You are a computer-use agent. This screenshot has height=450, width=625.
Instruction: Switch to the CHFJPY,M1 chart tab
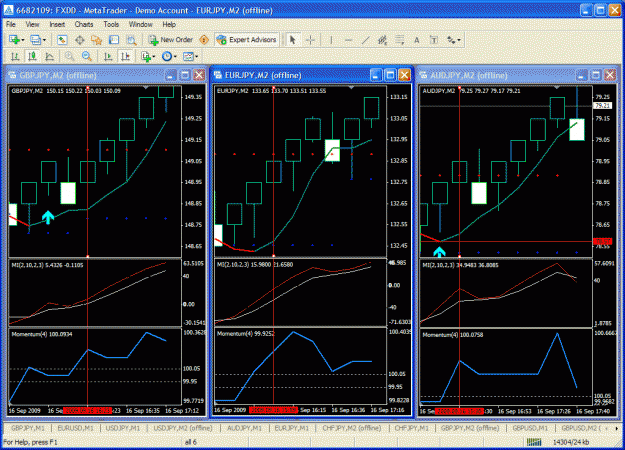pos(411,428)
